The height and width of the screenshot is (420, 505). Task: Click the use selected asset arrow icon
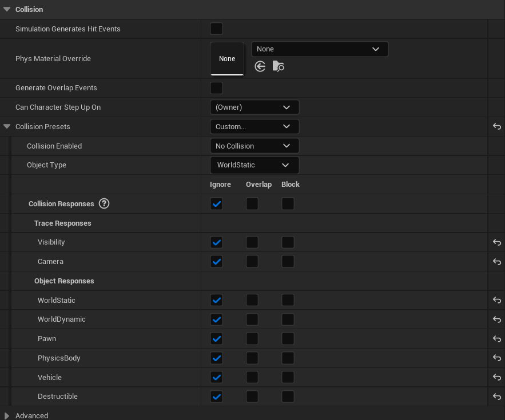click(x=260, y=66)
